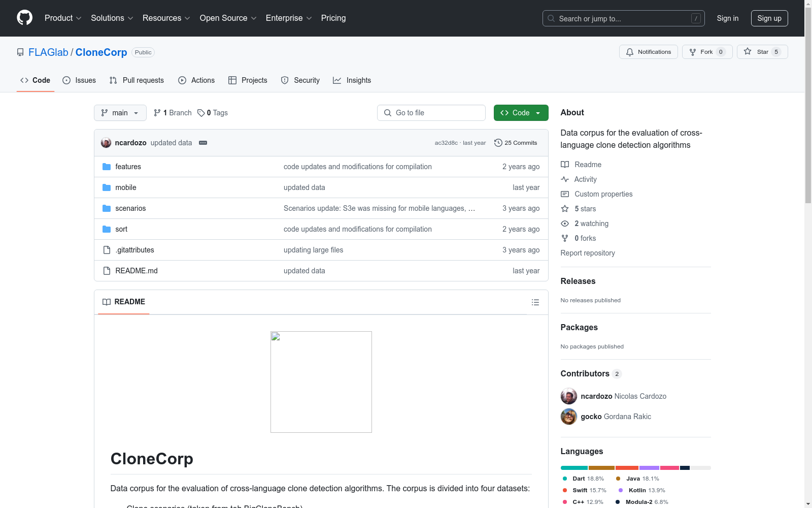Screen dimensions: 812x508
Task: Click the Custom properties icon
Action: coord(565,194)
